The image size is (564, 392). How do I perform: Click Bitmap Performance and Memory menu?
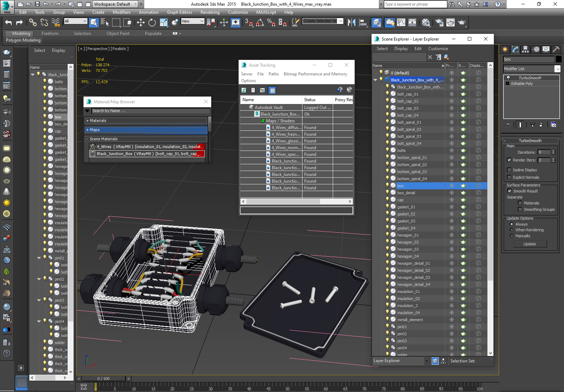coord(315,74)
